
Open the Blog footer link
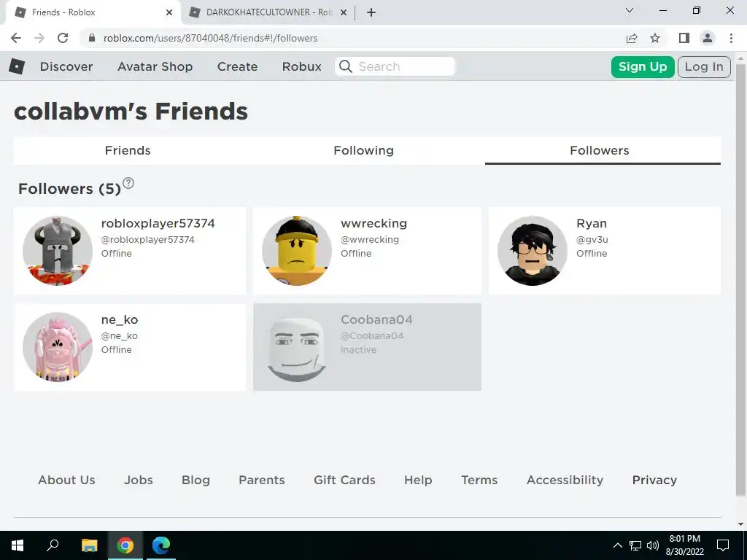pos(196,480)
